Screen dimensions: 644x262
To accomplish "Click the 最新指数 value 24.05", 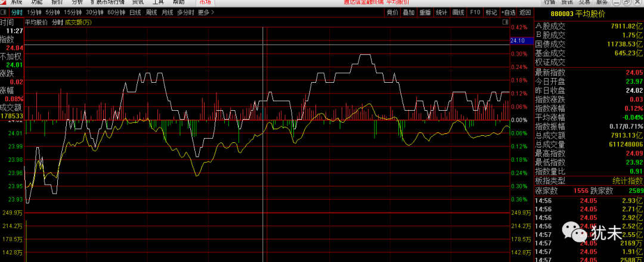I will click(634, 73).
